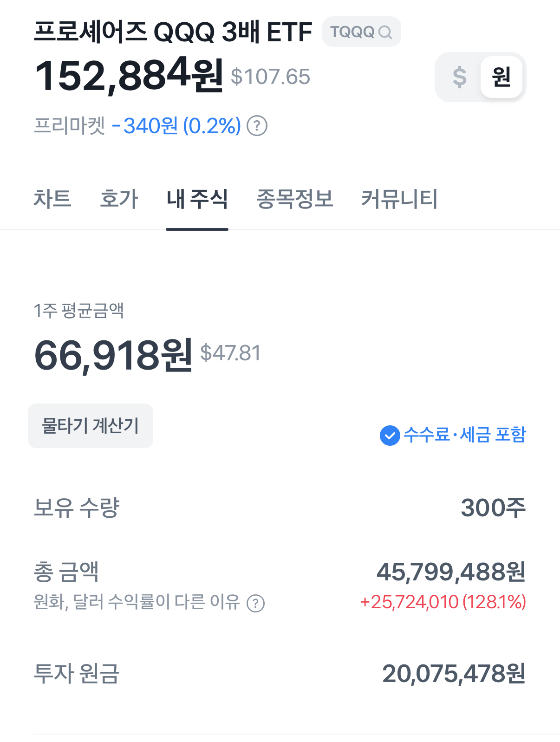Tap the 152,884원 current price
The height and width of the screenshot is (742, 560).
129,75
